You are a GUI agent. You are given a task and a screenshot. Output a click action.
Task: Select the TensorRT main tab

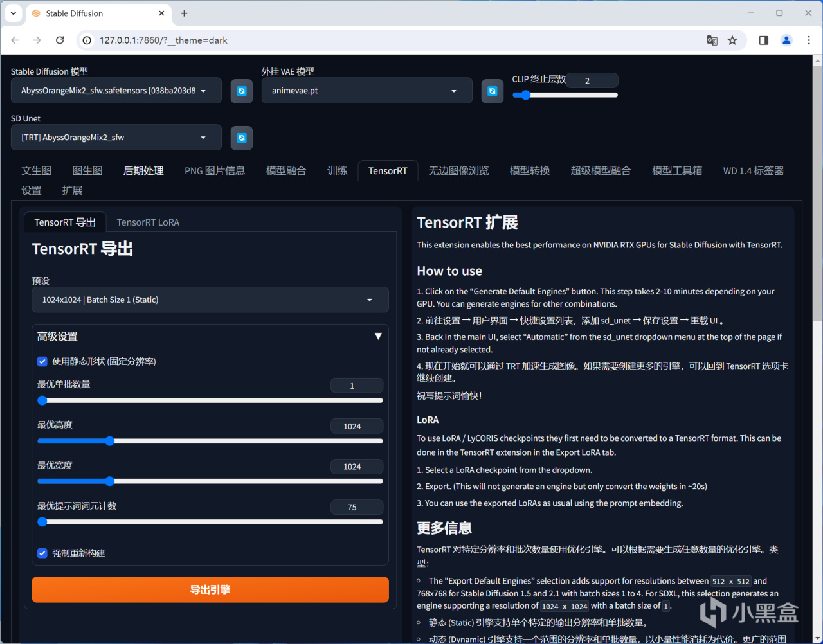[388, 170]
